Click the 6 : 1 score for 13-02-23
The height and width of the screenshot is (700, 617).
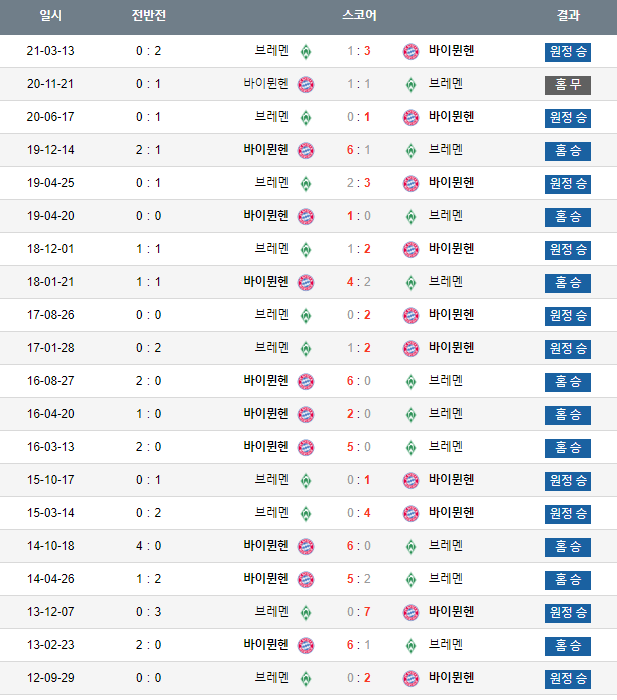click(359, 645)
